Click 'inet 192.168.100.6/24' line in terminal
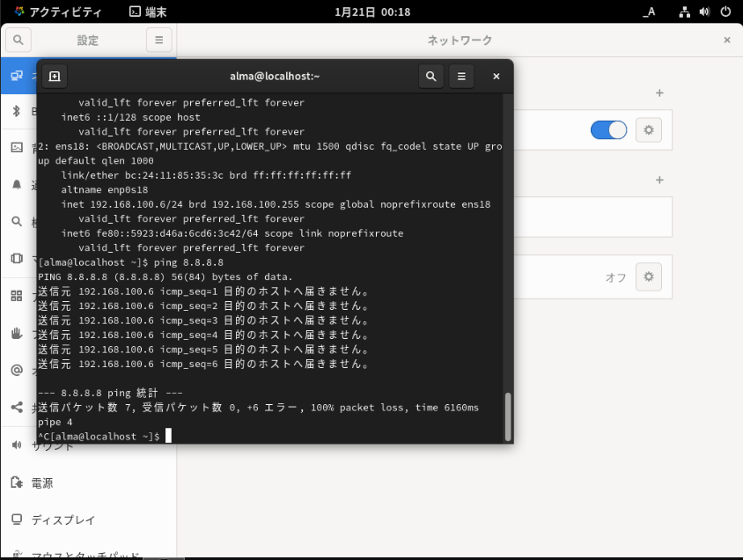Image resolution: width=743 pixels, height=560 pixels. pos(276,204)
